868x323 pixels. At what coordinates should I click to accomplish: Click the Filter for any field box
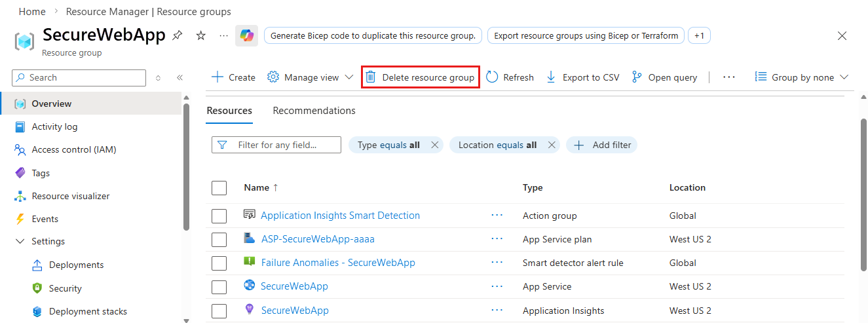coord(276,145)
